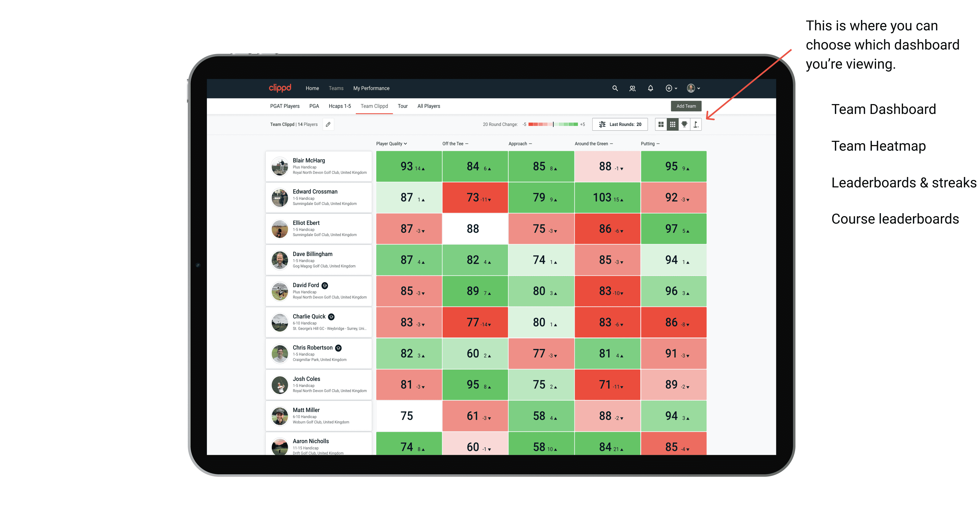Click the search icon in the navbar
The image size is (980, 527).
pos(613,88)
